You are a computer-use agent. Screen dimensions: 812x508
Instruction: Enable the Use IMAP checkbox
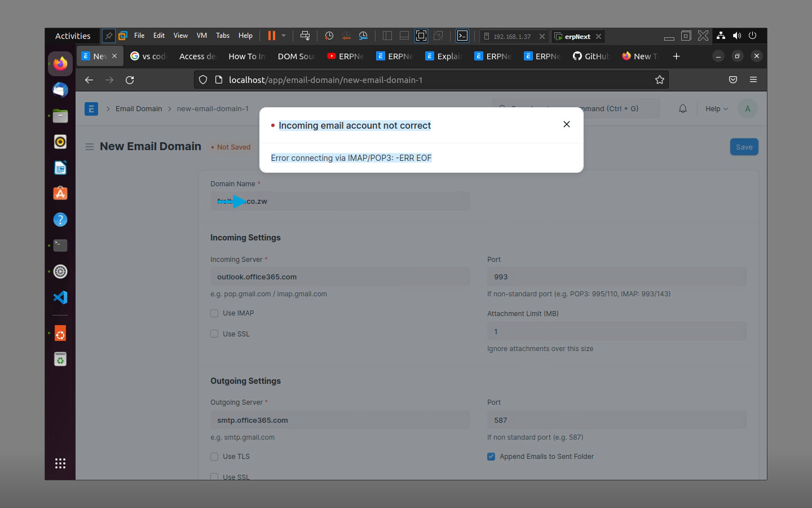point(214,313)
